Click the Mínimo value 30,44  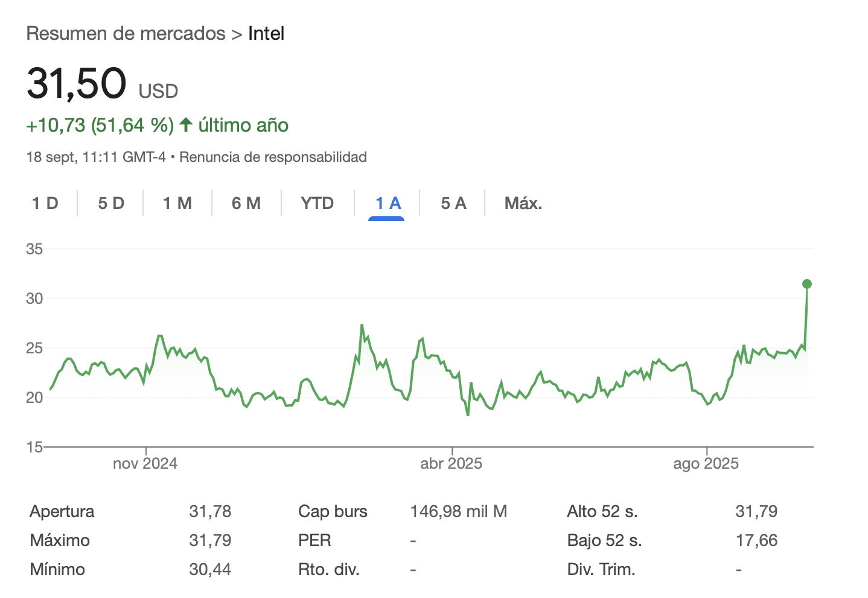point(210,570)
